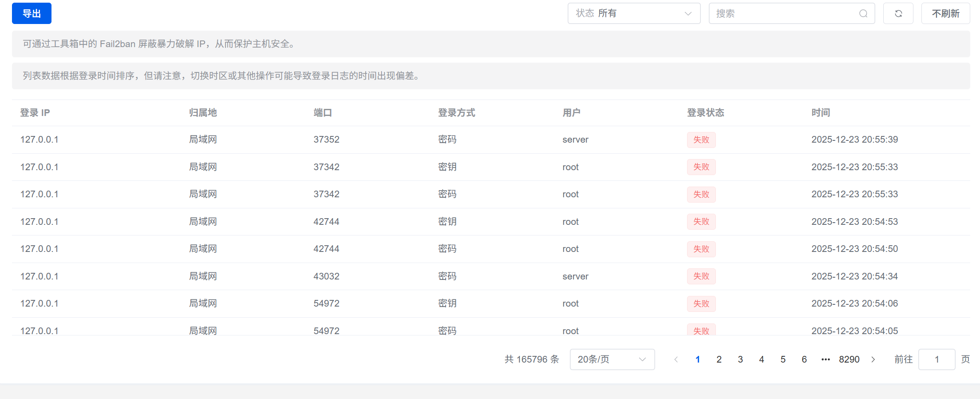Click the blue 导出 export button

pos(32,13)
